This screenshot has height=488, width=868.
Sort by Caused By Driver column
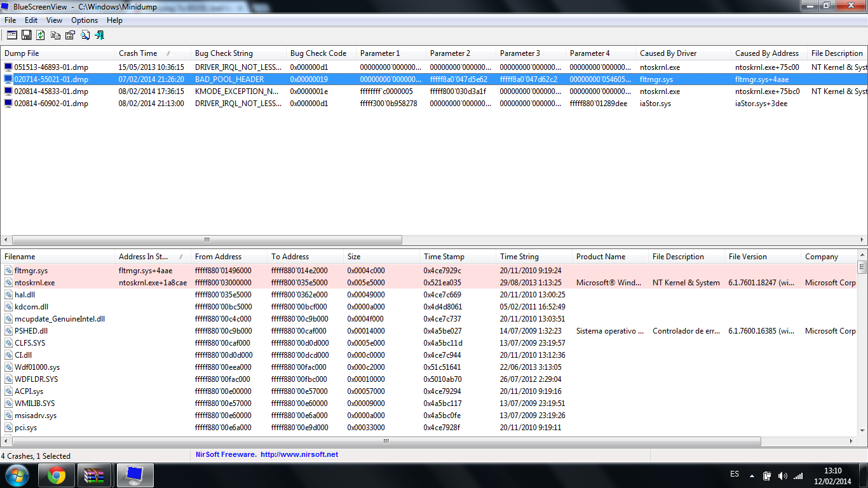pos(684,53)
